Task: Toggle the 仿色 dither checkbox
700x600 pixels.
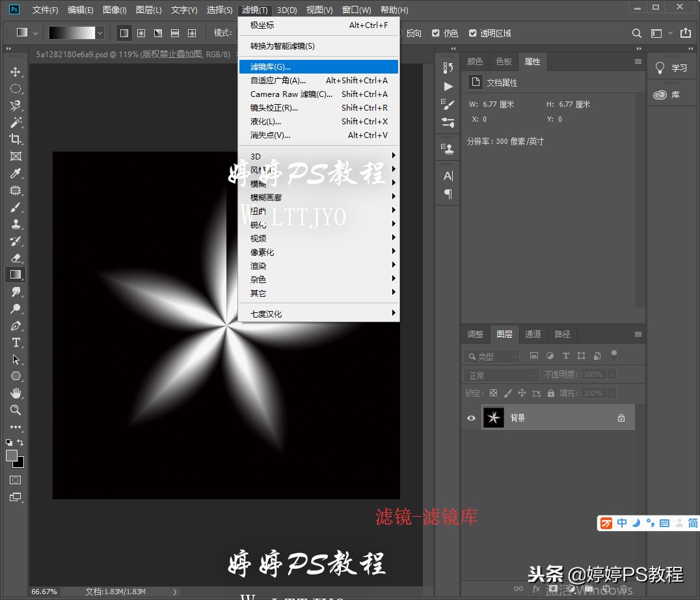Action: [436, 33]
